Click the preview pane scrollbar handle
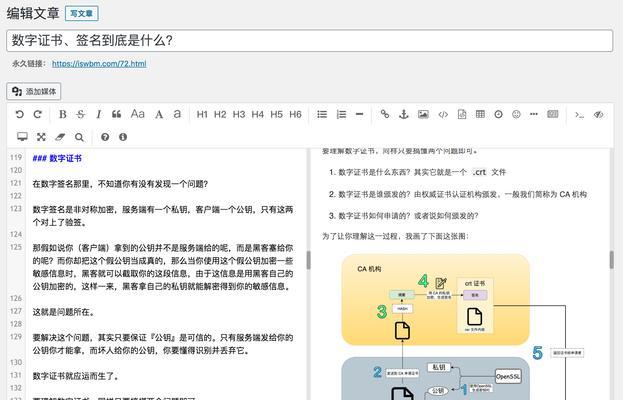The height and width of the screenshot is (400, 623). click(x=612, y=260)
